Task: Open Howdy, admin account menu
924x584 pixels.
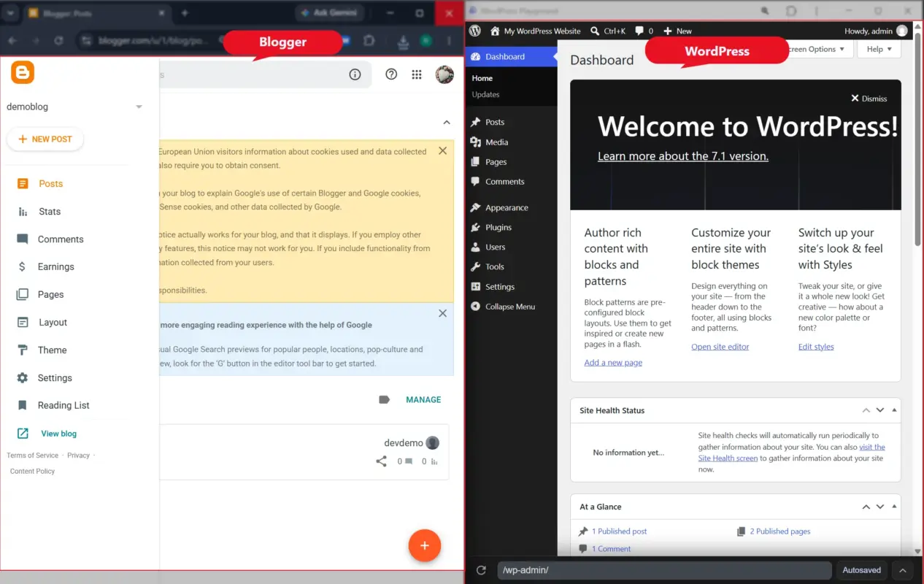Action: pos(876,31)
